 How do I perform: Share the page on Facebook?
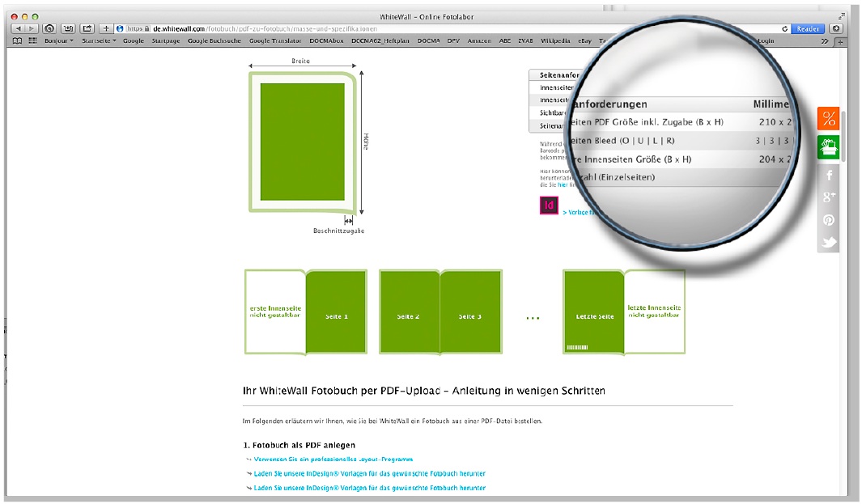point(829,176)
